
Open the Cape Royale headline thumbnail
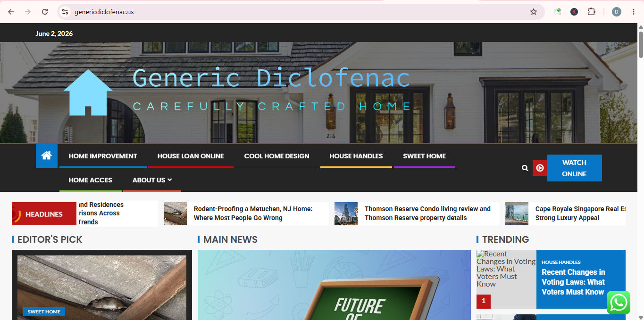click(x=517, y=213)
